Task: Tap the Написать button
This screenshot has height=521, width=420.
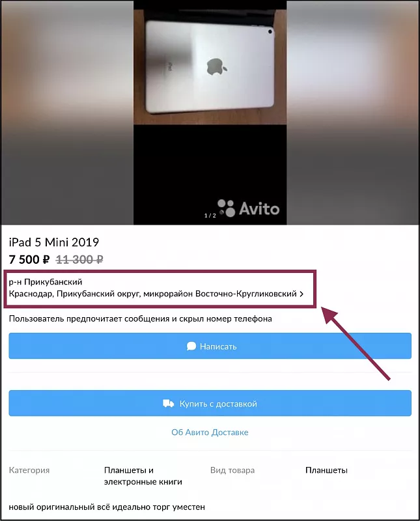Action: click(x=210, y=346)
